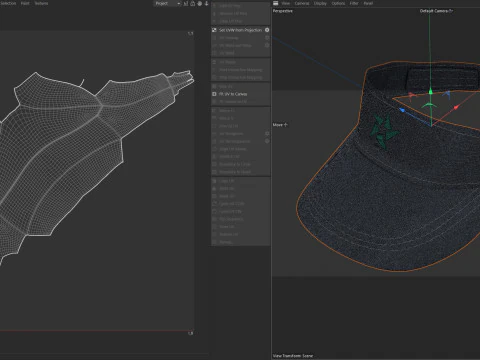Screen dimensions: 480x360
Task: Open the Project dropdown in UV editor
Action: coord(167,3)
